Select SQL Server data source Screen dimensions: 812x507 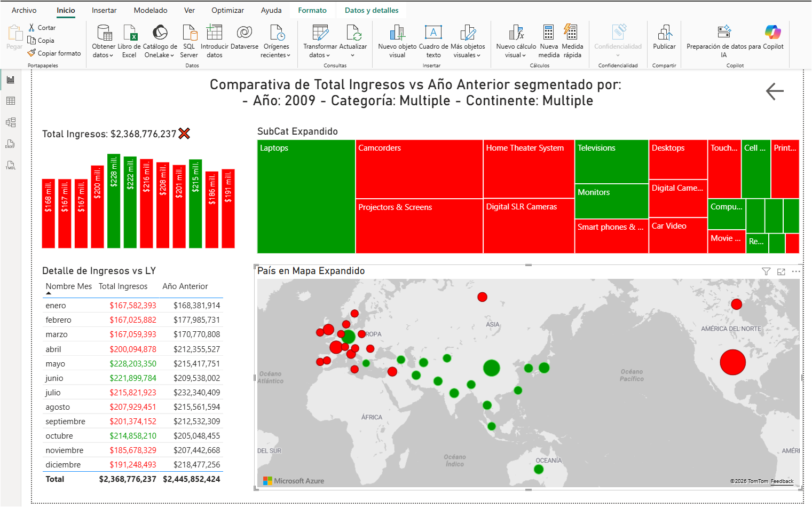point(189,42)
